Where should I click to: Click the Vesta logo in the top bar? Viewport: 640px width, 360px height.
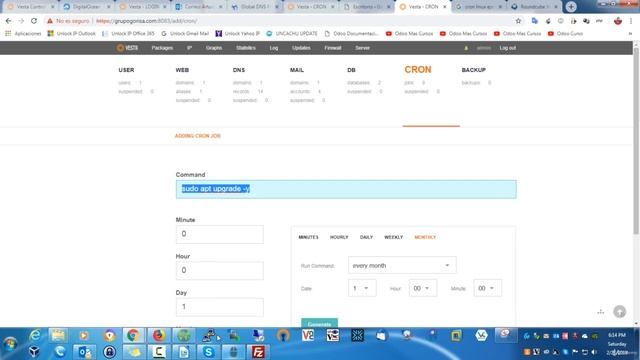coord(127,48)
